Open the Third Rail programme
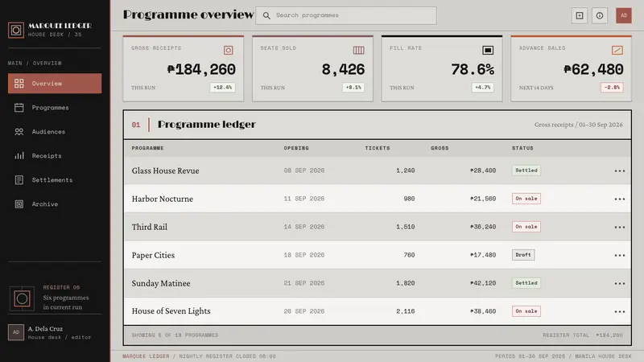The width and height of the screenshot is (644, 362). pyautogui.click(x=150, y=227)
